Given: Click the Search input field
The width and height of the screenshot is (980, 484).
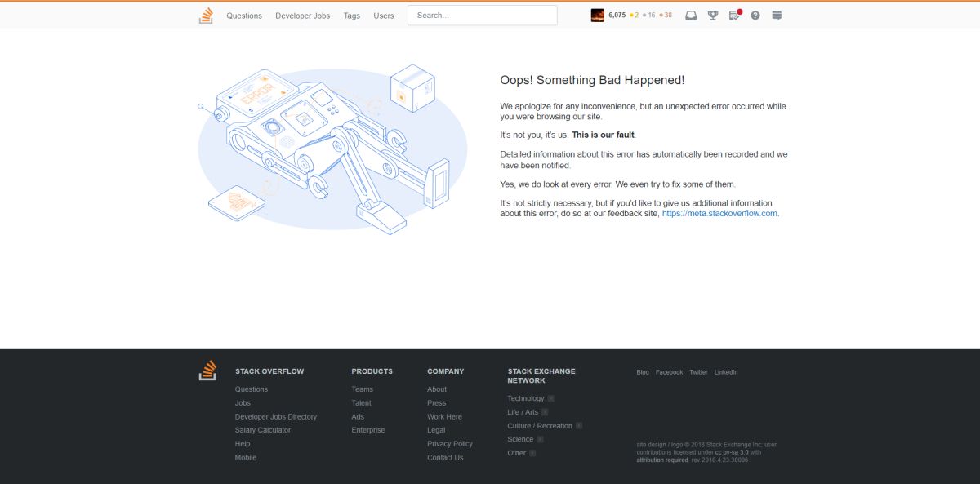Looking at the screenshot, I should pos(483,16).
